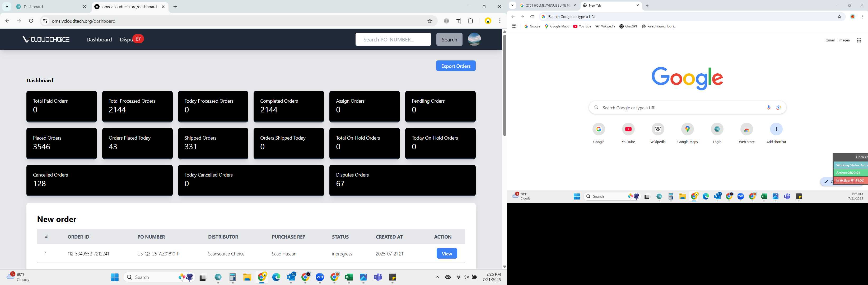The height and width of the screenshot is (285, 868).
Task: Open the user avatar in CloudChoice header
Action: (x=474, y=39)
